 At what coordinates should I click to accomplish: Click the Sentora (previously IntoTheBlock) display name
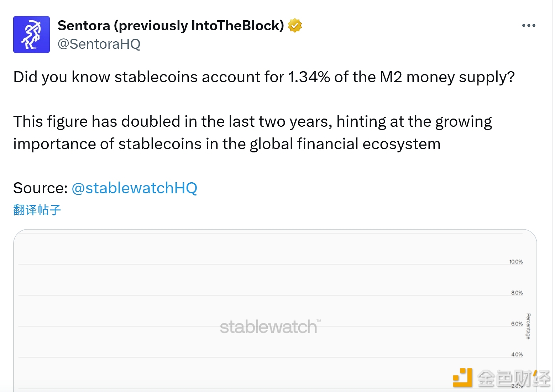point(171,26)
